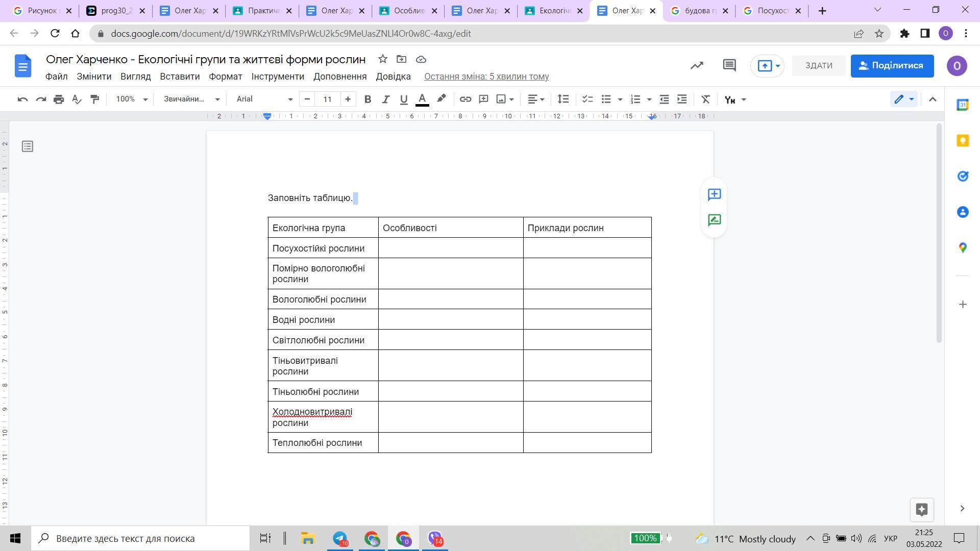Select the paint format roller tool

click(94, 99)
